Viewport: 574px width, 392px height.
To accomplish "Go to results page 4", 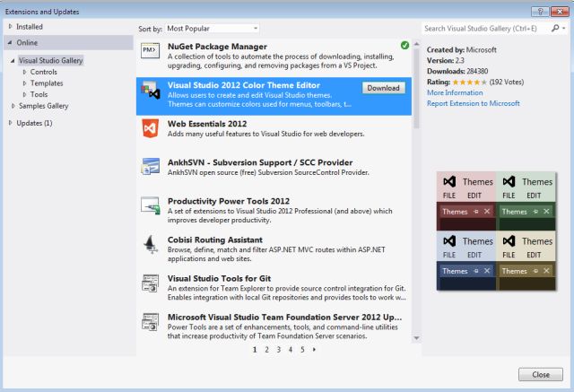I will pos(291,350).
